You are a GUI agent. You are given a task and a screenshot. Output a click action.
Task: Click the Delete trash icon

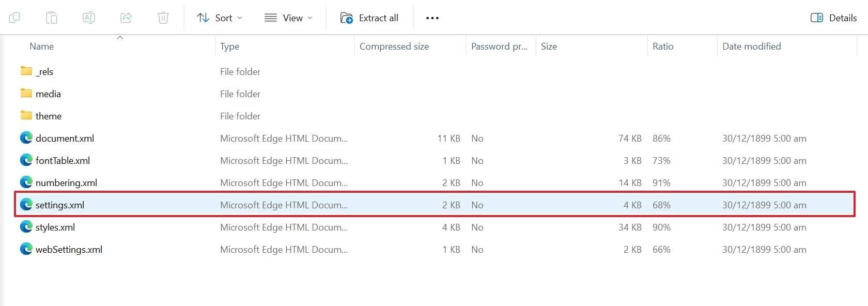pyautogui.click(x=163, y=18)
